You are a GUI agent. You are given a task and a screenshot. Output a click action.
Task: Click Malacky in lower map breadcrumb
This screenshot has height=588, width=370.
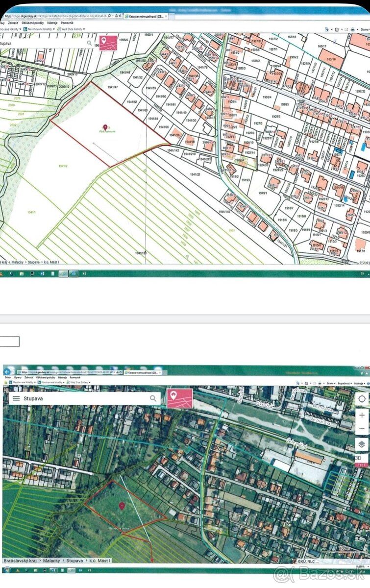point(51,561)
